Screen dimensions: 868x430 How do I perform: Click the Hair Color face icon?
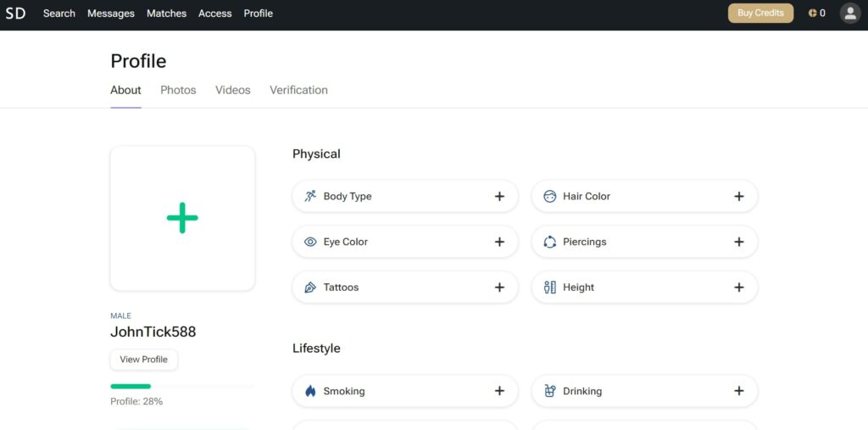(549, 196)
